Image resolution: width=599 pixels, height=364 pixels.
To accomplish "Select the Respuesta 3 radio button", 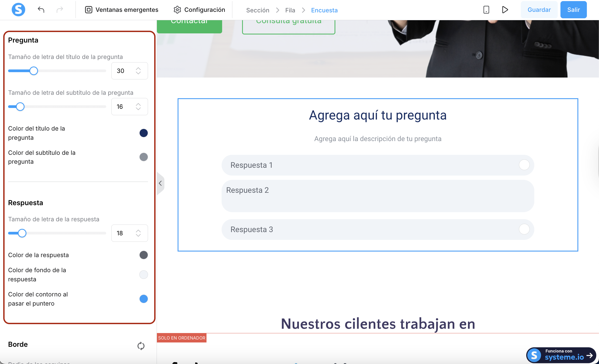I will point(524,229).
